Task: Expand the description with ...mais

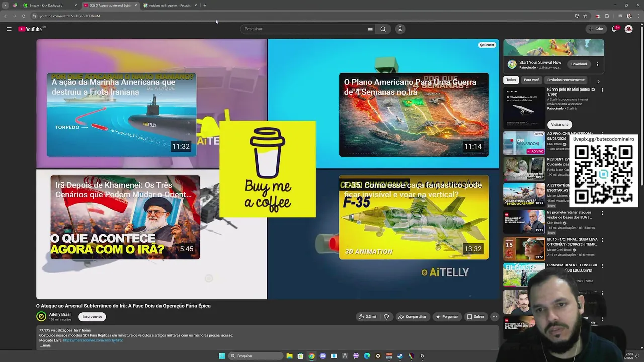Action: (45, 345)
